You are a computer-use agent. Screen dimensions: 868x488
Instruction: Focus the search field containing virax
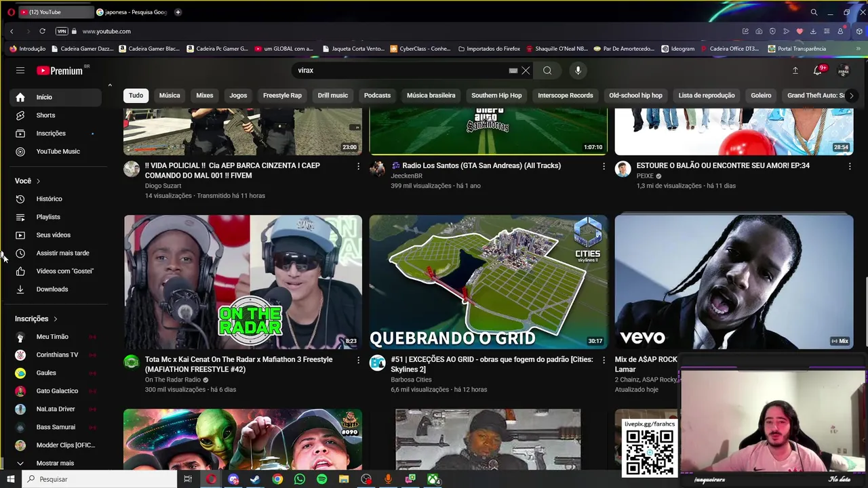[400, 70]
